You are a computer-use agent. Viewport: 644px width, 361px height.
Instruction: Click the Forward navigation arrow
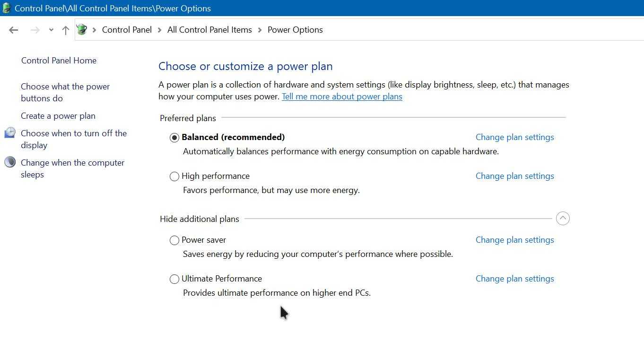coord(35,30)
